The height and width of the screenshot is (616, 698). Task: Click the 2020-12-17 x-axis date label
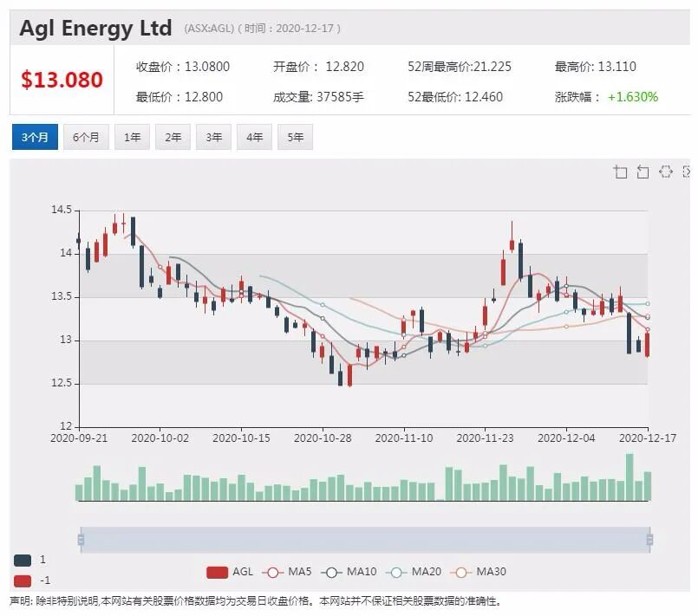pos(648,438)
